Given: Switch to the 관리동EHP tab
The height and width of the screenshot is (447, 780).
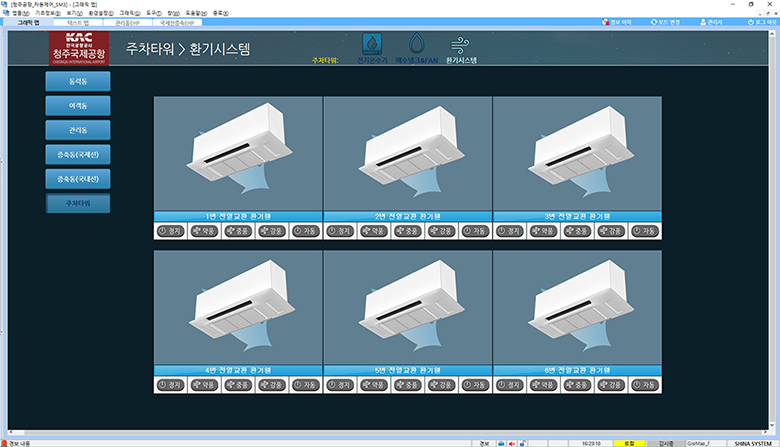Looking at the screenshot, I should [127, 22].
